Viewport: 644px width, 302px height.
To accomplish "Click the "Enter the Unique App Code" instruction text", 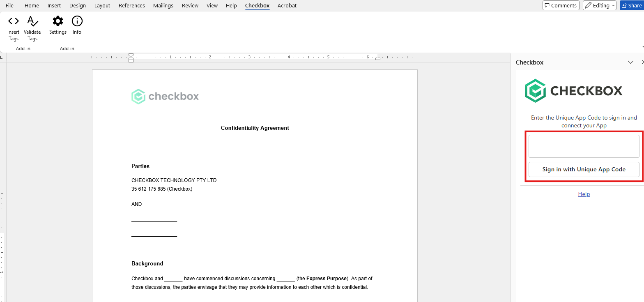I will (x=584, y=122).
